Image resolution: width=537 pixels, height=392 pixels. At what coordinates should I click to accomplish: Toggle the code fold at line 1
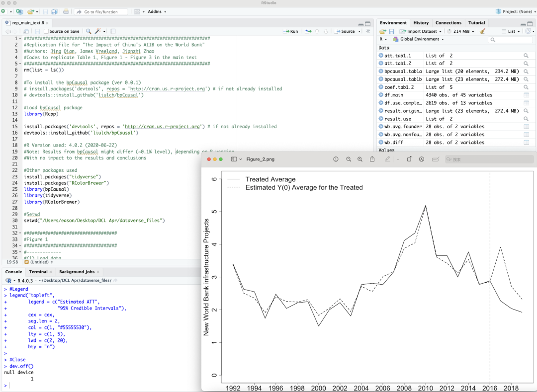point(20,39)
